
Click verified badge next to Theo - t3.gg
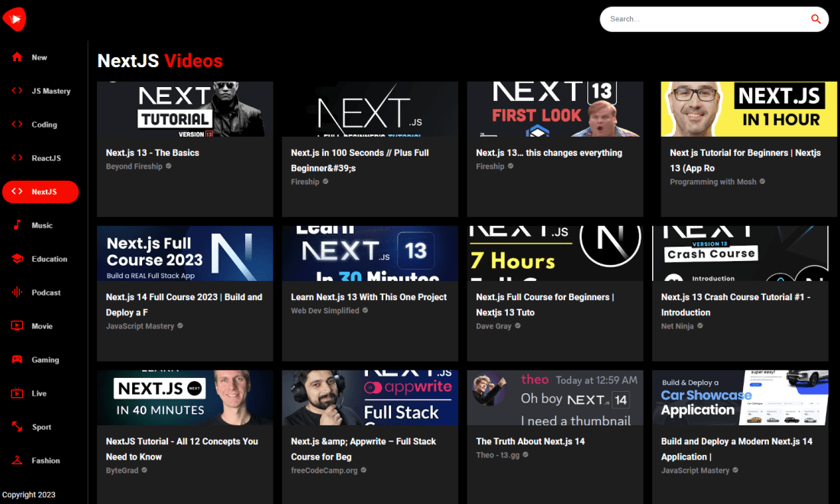[x=525, y=454]
